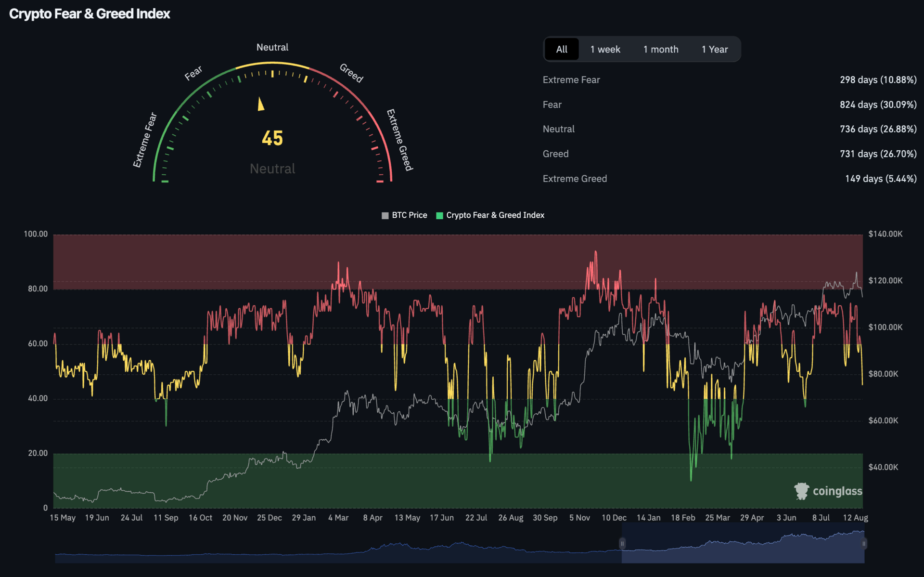Click the 4 Mar date axis label
Screen dimensions: 924x577
pyautogui.click(x=338, y=518)
